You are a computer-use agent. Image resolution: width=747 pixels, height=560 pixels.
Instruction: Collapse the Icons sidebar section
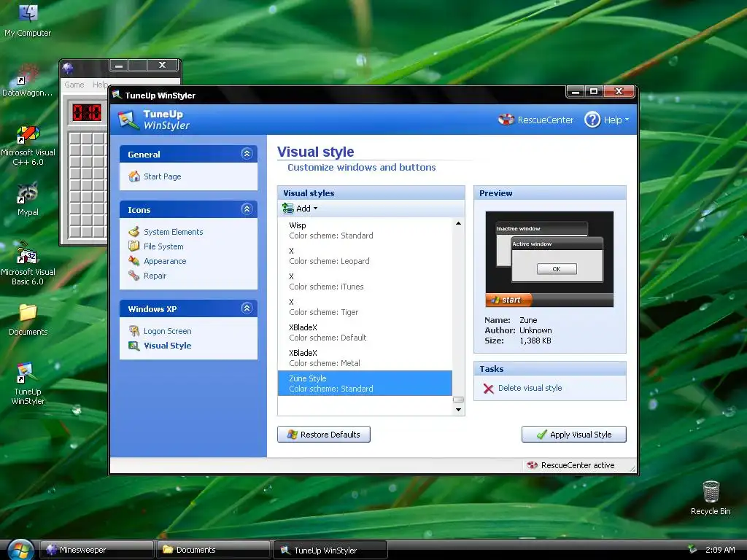point(247,209)
